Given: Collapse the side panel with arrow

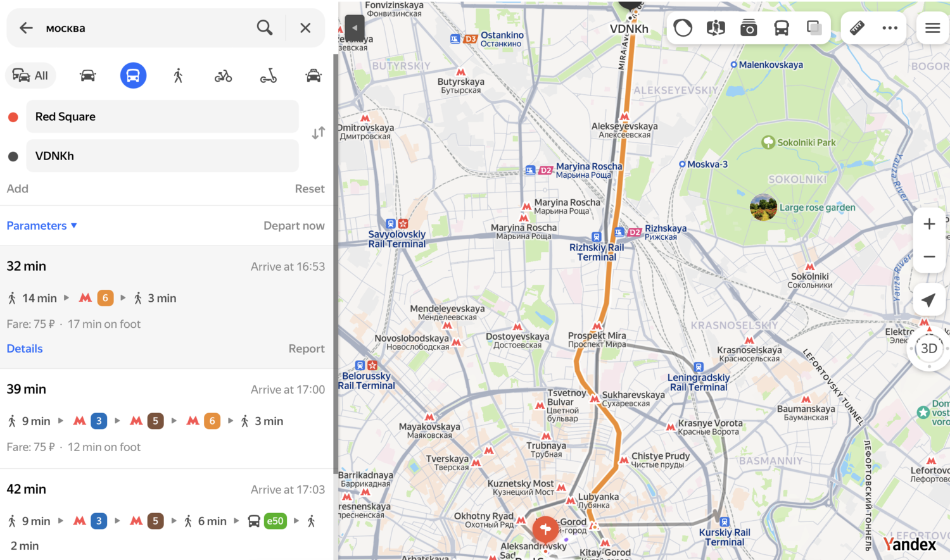Looking at the screenshot, I should 355,28.
